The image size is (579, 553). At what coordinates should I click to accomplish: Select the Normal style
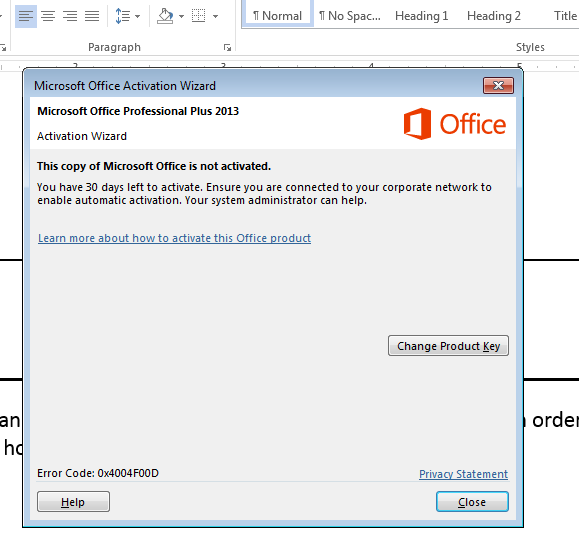[277, 15]
